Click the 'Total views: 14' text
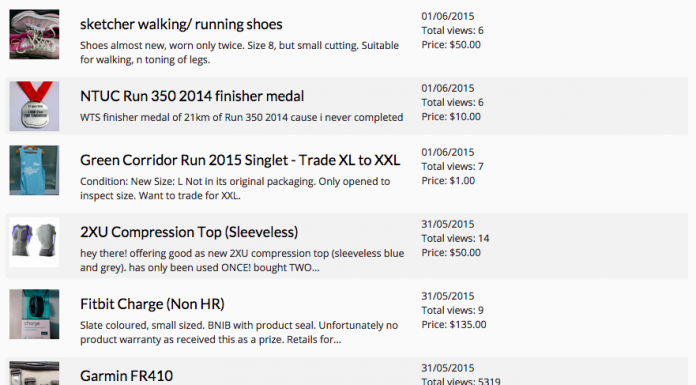696x385 pixels. (x=455, y=238)
